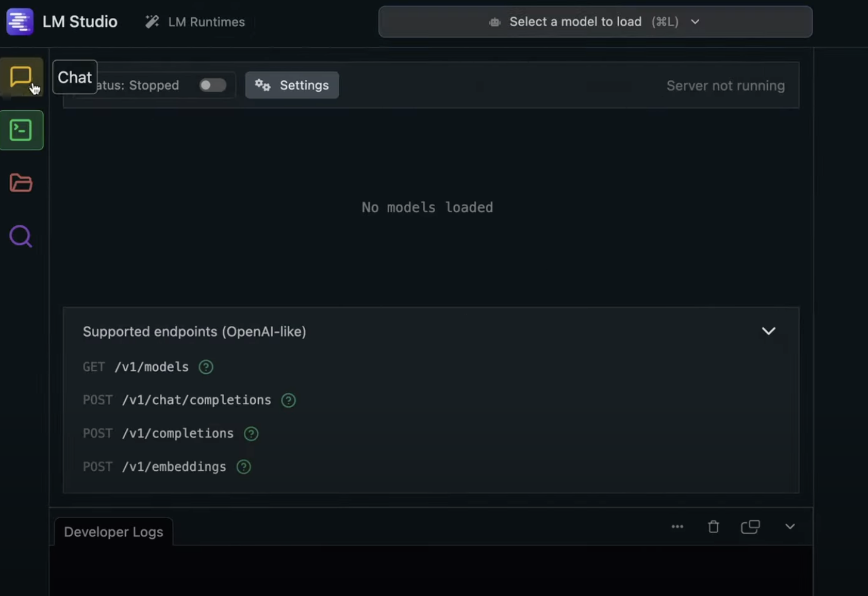The height and width of the screenshot is (596, 868).
Task: Click the POST /v1/chat/completions endpoint text
Action: pos(177,401)
